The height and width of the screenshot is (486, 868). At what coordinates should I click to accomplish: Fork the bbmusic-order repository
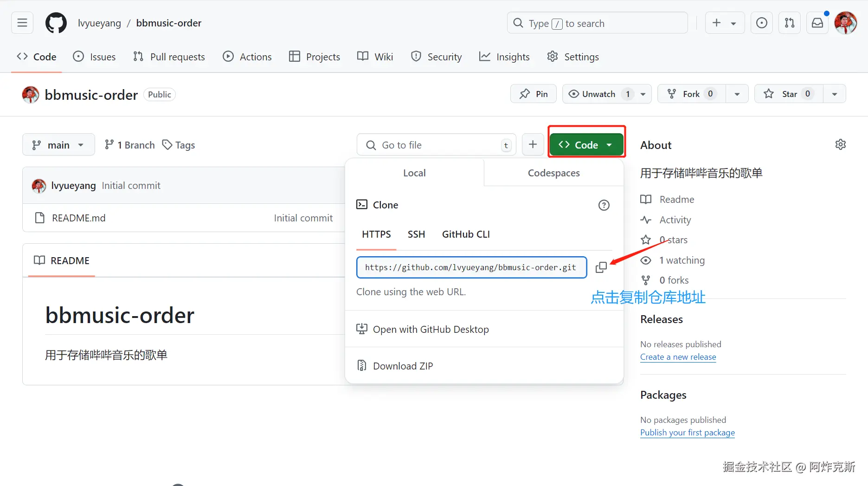[x=692, y=94]
